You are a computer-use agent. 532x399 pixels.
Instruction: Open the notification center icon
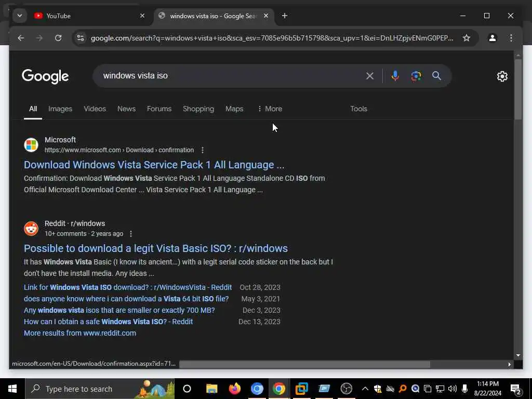tap(516, 389)
